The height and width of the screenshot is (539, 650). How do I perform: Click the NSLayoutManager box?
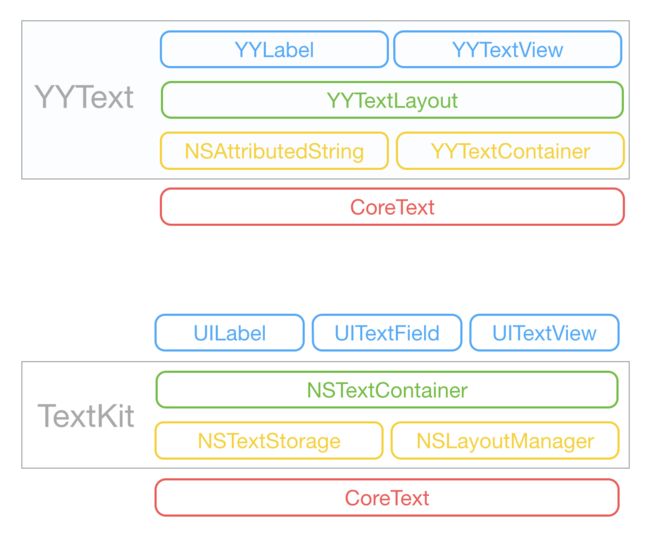click(x=505, y=441)
